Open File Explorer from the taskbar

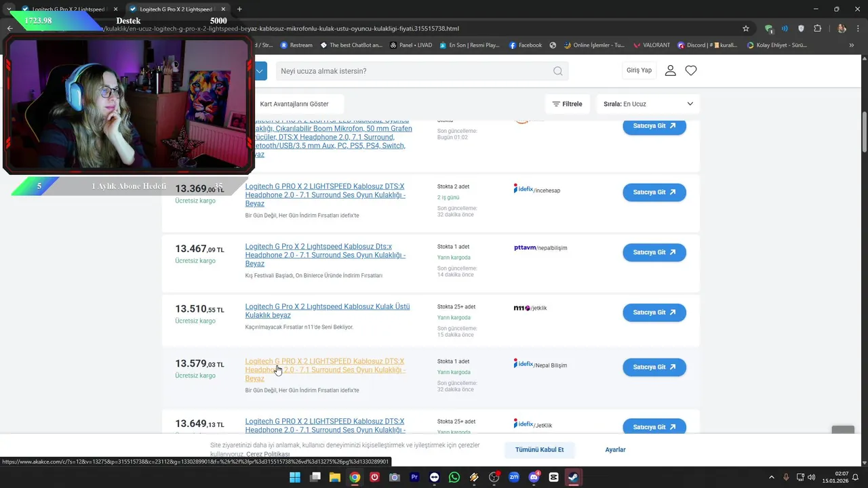click(335, 477)
